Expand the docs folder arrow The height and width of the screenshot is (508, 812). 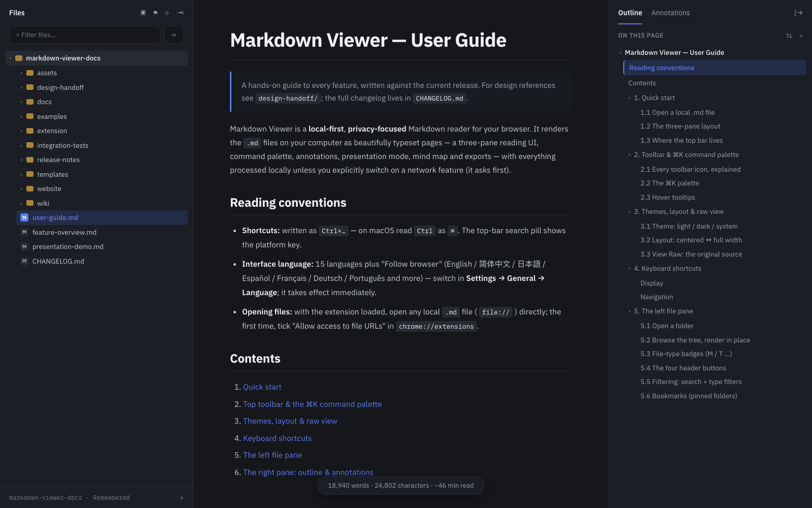[x=21, y=102]
